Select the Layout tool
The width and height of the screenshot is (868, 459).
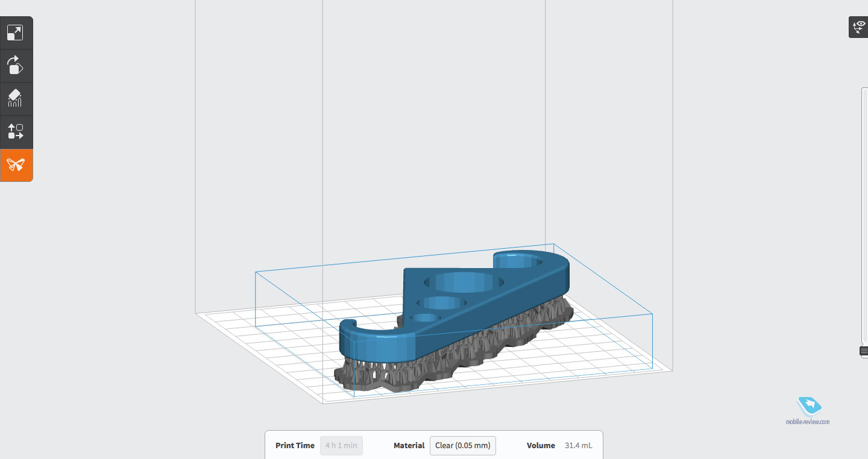[16, 131]
